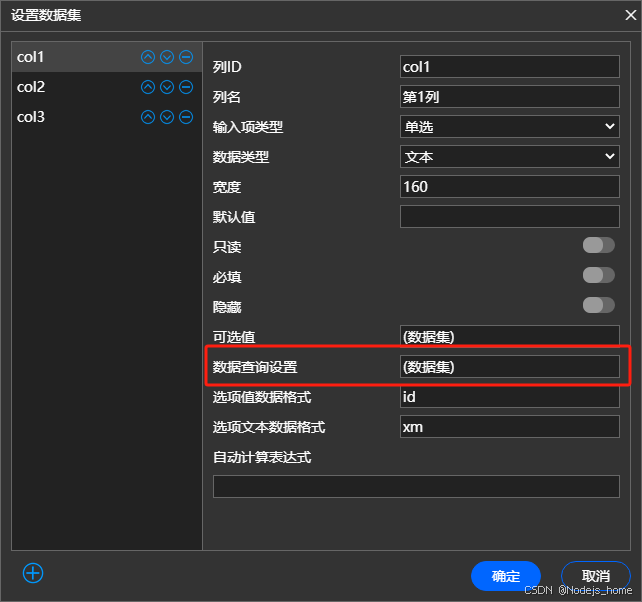Select col1 in the column list
This screenshot has width=642, height=602.
pyautogui.click(x=107, y=57)
